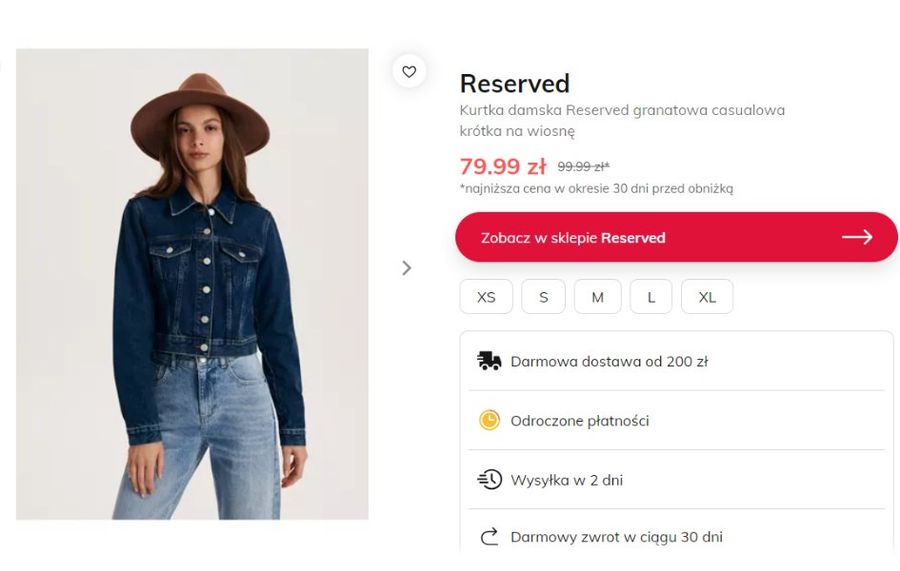Open Zobacz w sklepie Reserved button
The height and width of the screenshot is (571, 900).
pyautogui.click(x=676, y=237)
